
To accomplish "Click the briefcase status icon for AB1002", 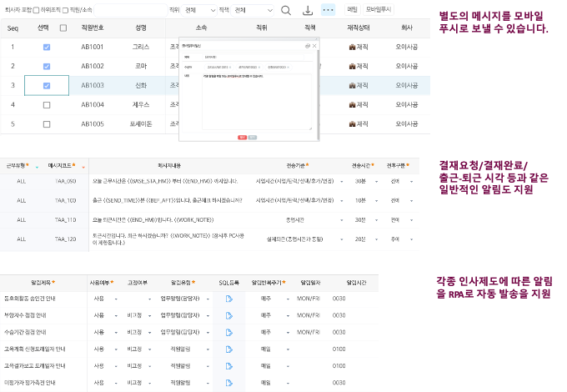I will pyautogui.click(x=352, y=66).
